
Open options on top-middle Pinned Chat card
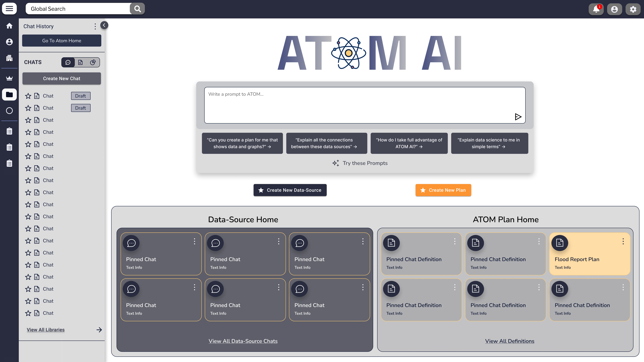[x=279, y=241]
